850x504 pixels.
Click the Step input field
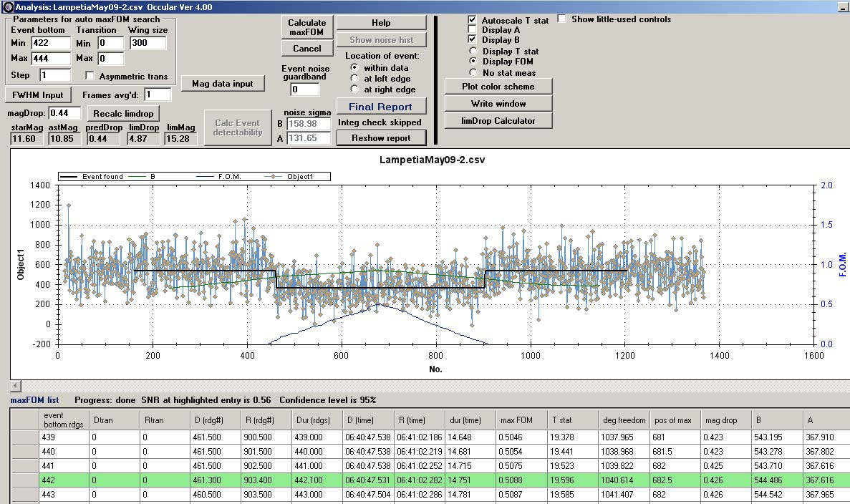click(x=55, y=74)
